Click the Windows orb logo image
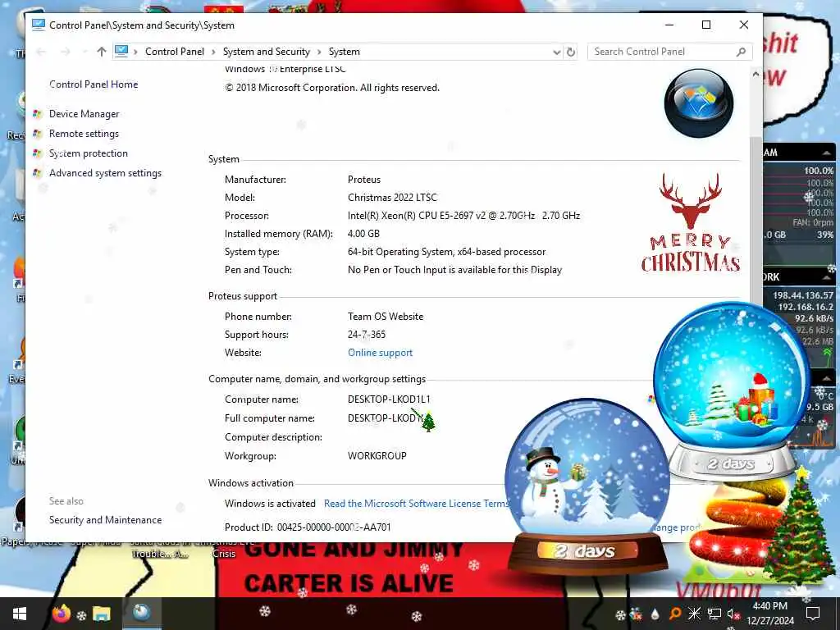 coord(699,103)
